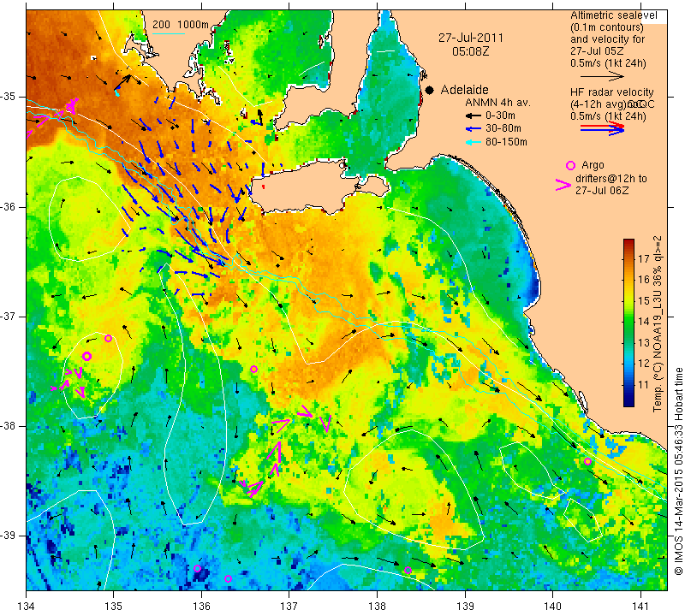Click the Argo float circle near 140.4E coast
685x616 pixels.
point(587,462)
